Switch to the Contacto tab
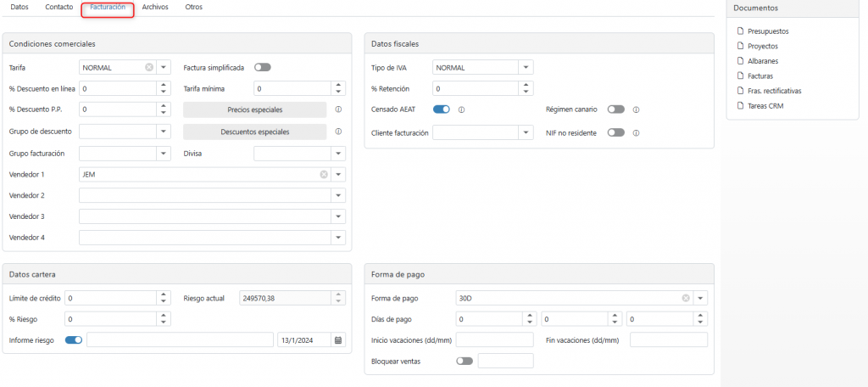Screen dimensions: 868x387 (58, 7)
